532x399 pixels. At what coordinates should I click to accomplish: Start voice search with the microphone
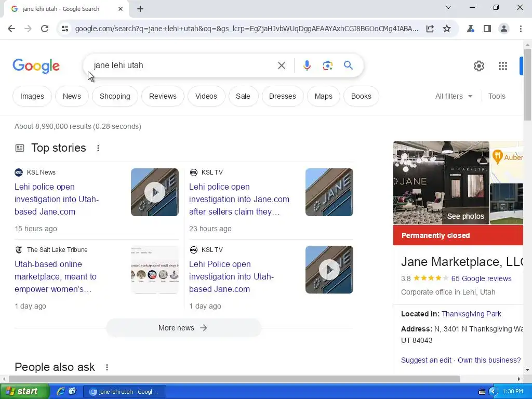point(307,65)
